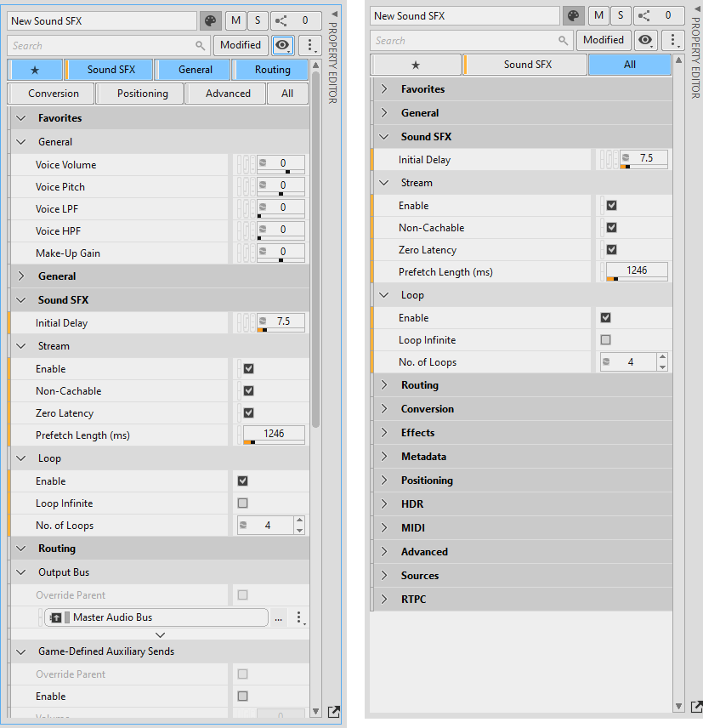Screen dimensions: 703x728
Task: Click the Property Editor collapse arrow in right panel
Action: coord(694,7)
